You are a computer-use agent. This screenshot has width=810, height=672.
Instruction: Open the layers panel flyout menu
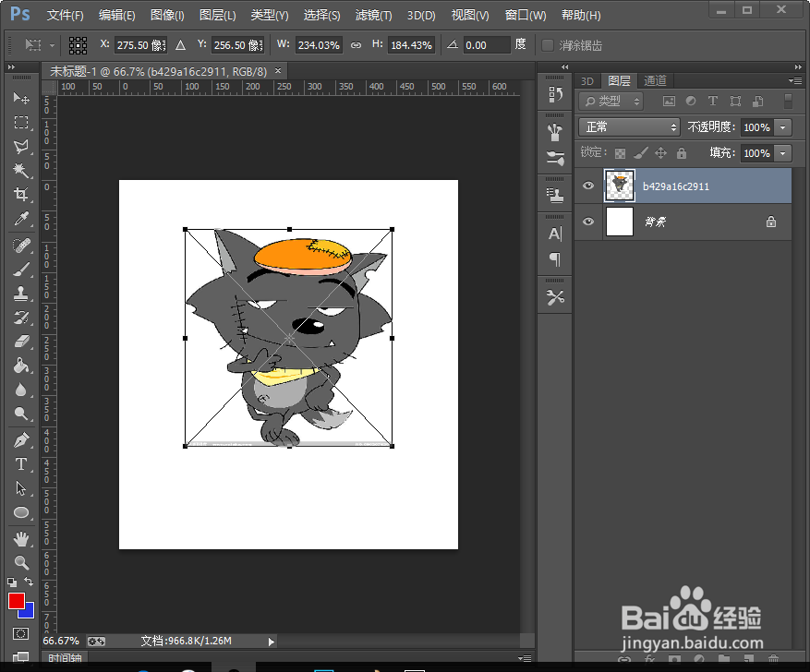795,80
